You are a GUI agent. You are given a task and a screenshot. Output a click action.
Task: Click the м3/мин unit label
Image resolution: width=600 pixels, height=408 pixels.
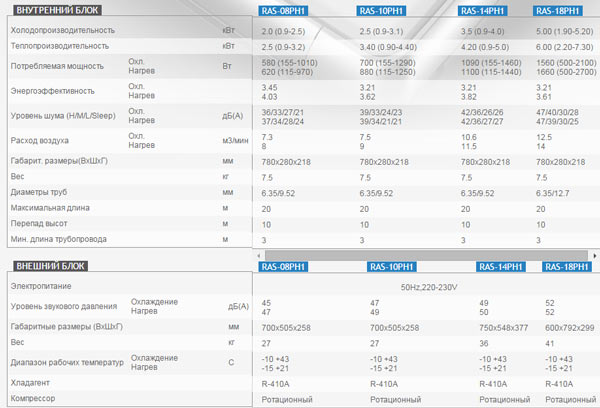click(x=235, y=140)
